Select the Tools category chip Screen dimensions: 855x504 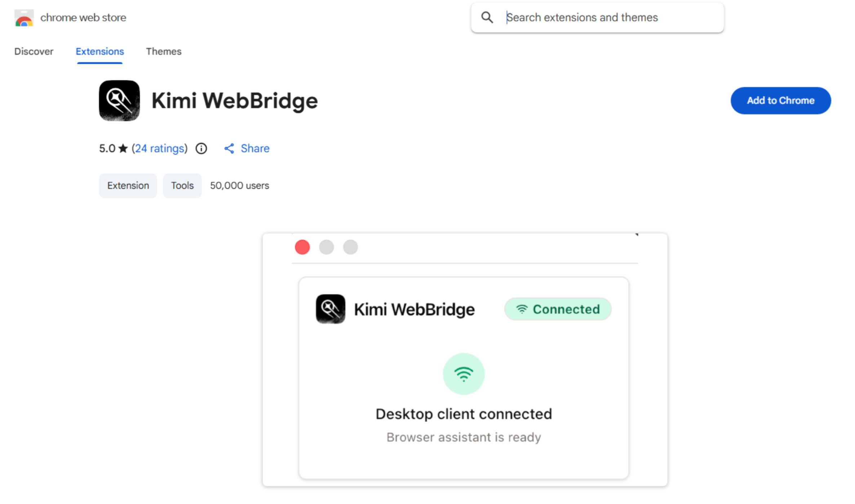pos(182,185)
